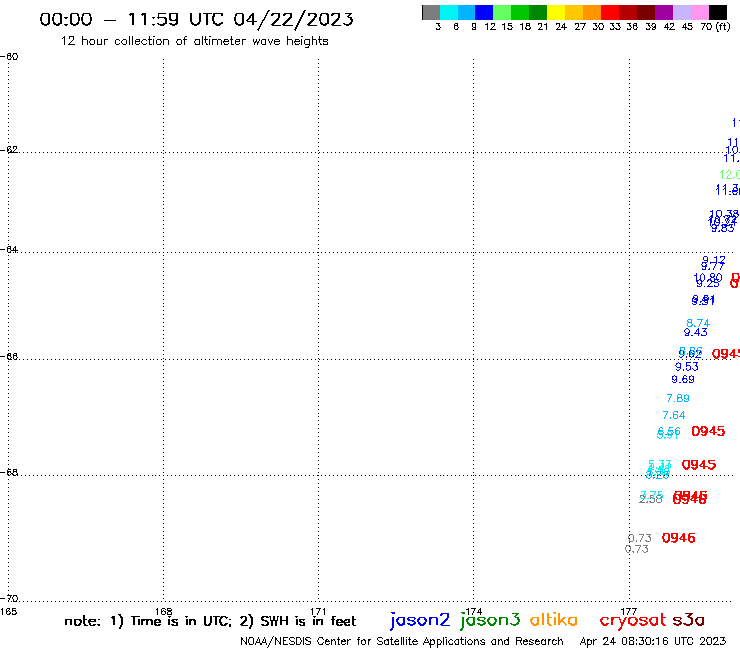Click the dark red s3a label
740x650 pixels.
tap(689, 620)
